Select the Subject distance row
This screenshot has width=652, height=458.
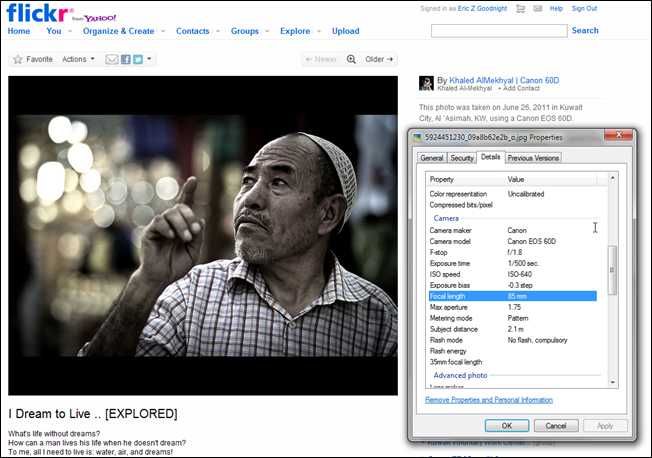coord(512,329)
